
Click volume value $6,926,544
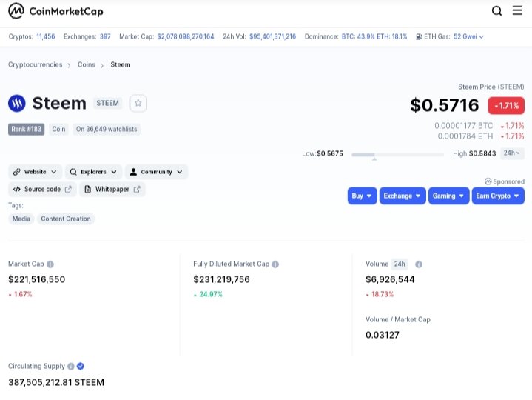(x=390, y=279)
